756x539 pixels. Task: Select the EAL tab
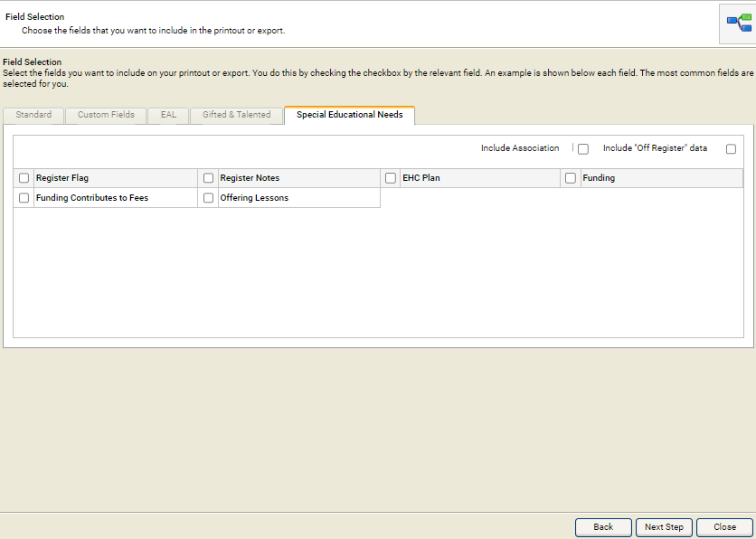click(x=168, y=115)
